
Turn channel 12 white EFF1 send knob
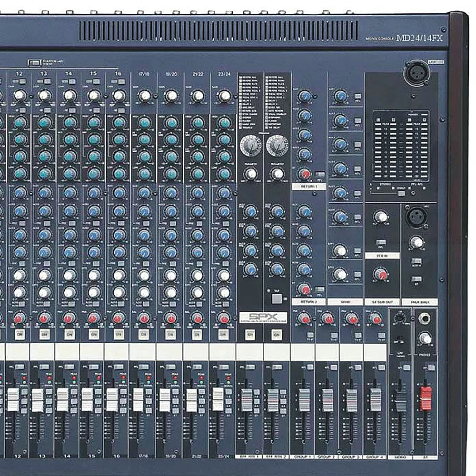(20, 276)
